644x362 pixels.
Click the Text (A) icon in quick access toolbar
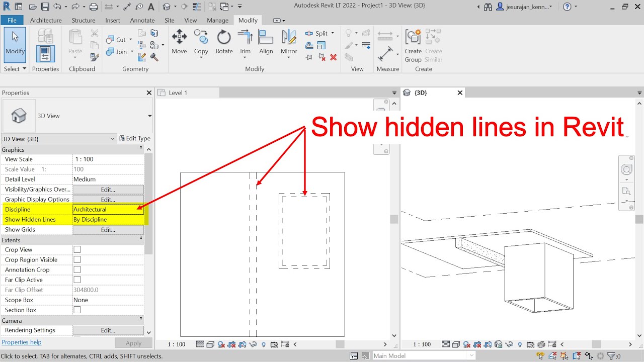pos(150,7)
